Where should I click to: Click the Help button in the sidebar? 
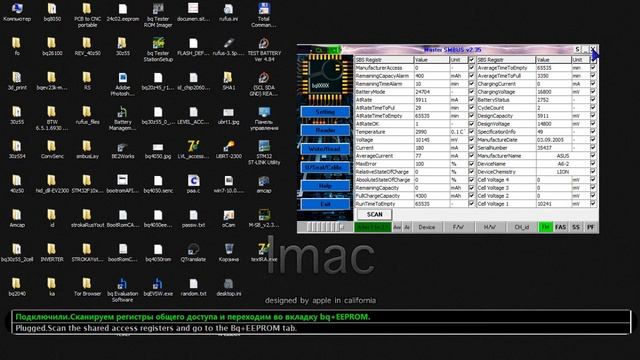pos(325,186)
